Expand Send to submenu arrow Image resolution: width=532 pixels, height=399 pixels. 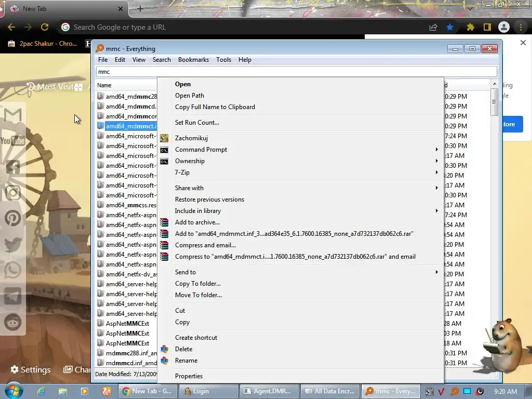[x=436, y=272]
